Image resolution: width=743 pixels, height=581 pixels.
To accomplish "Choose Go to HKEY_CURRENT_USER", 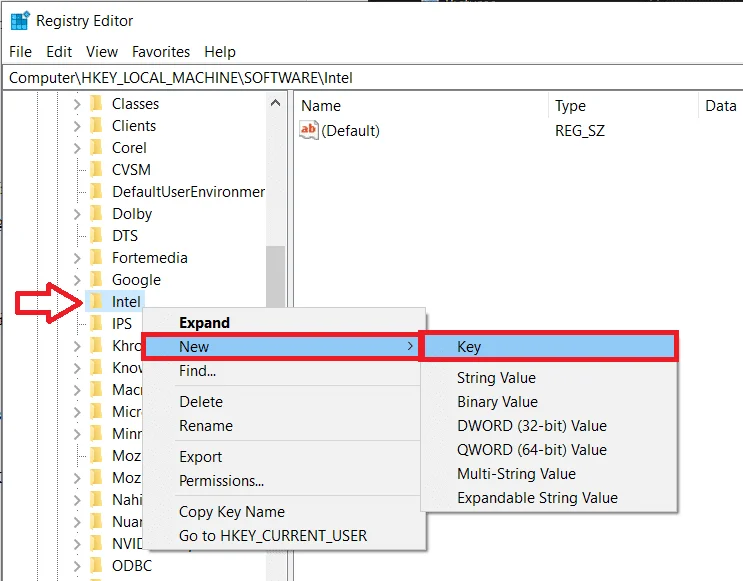I will (283, 536).
